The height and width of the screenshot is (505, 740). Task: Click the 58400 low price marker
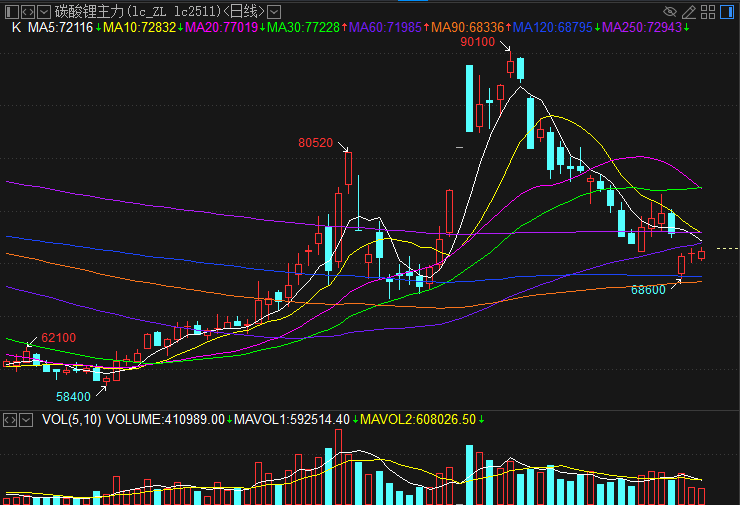73,396
